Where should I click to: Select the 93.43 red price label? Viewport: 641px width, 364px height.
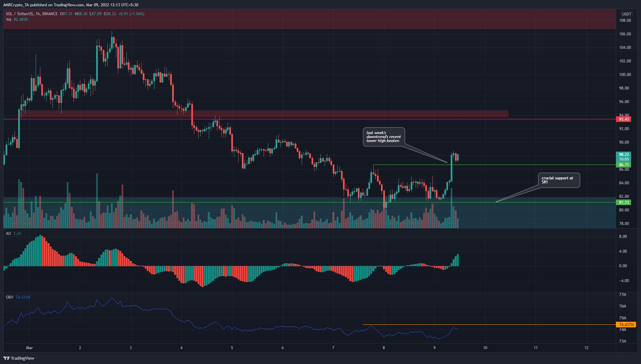coord(623,119)
